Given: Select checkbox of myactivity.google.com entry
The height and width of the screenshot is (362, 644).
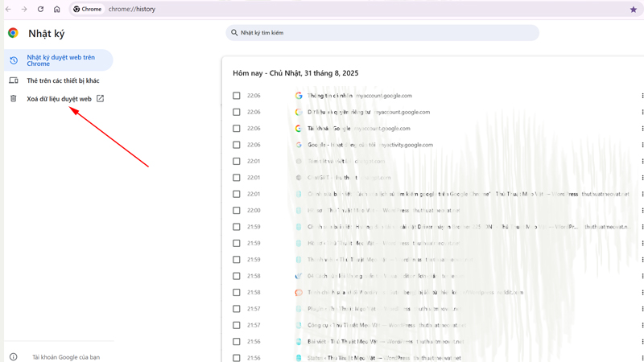Looking at the screenshot, I should pyautogui.click(x=237, y=145).
